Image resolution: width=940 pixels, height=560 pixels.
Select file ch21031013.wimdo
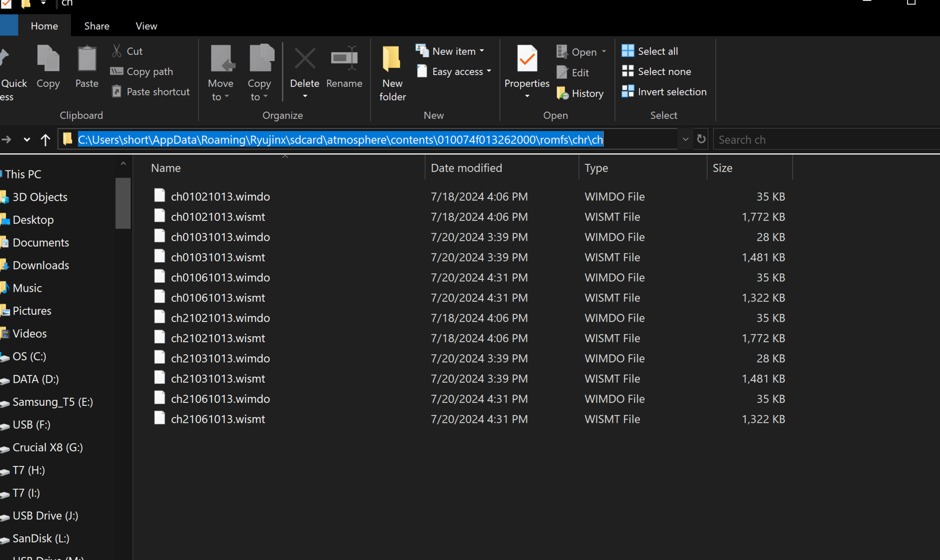(220, 358)
